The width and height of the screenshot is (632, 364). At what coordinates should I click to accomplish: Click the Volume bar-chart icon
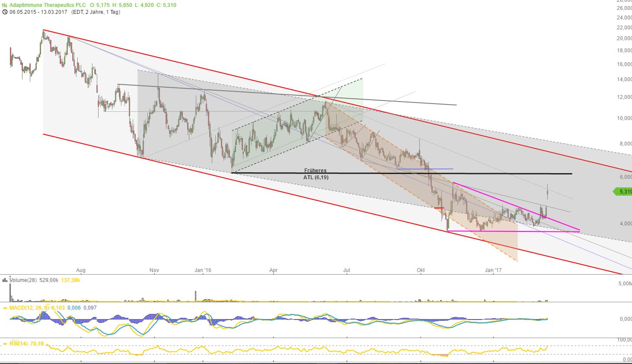pos(5,280)
